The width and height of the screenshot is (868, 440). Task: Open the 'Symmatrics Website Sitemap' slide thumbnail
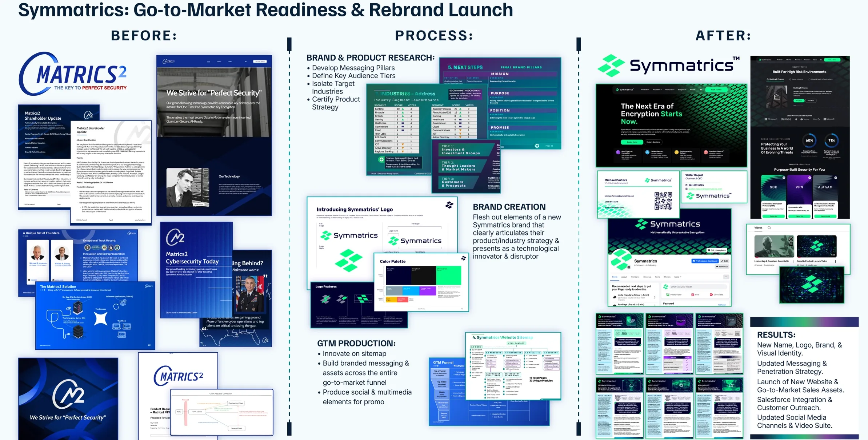click(513, 366)
